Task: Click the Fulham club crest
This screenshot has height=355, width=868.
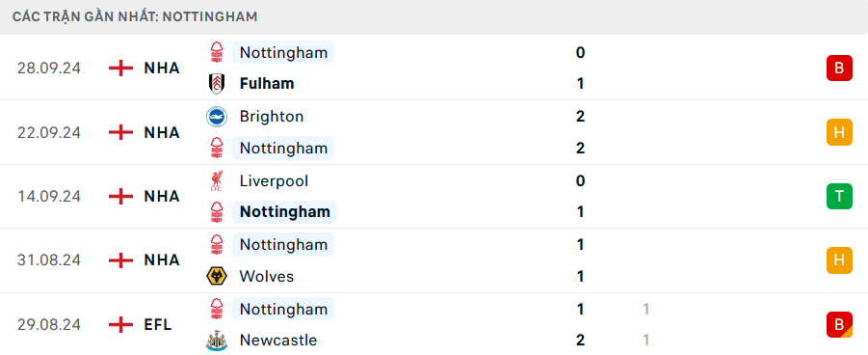Action: (217, 84)
